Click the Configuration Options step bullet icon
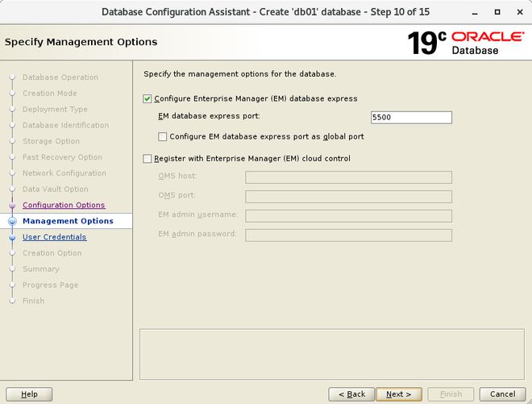This screenshot has height=404, width=532. (13, 206)
